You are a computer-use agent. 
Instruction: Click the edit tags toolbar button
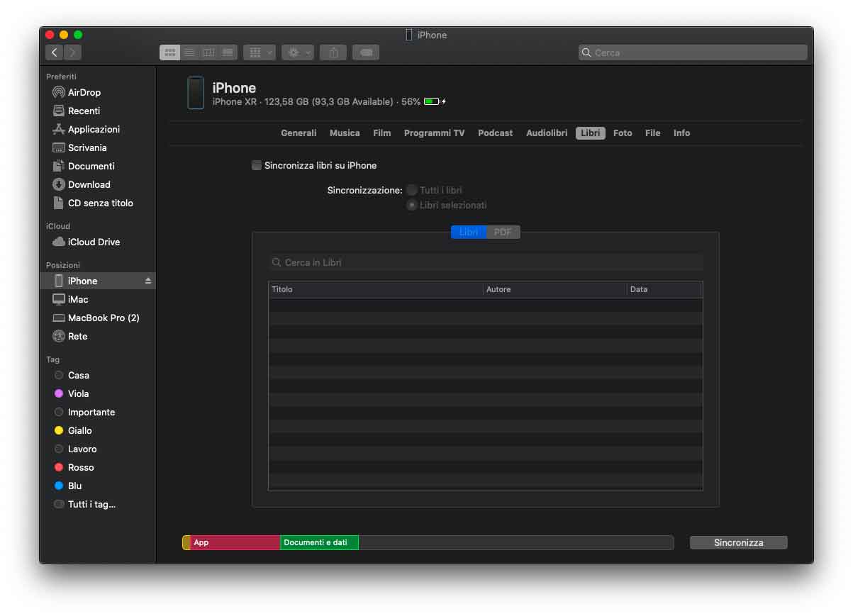(366, 52)
